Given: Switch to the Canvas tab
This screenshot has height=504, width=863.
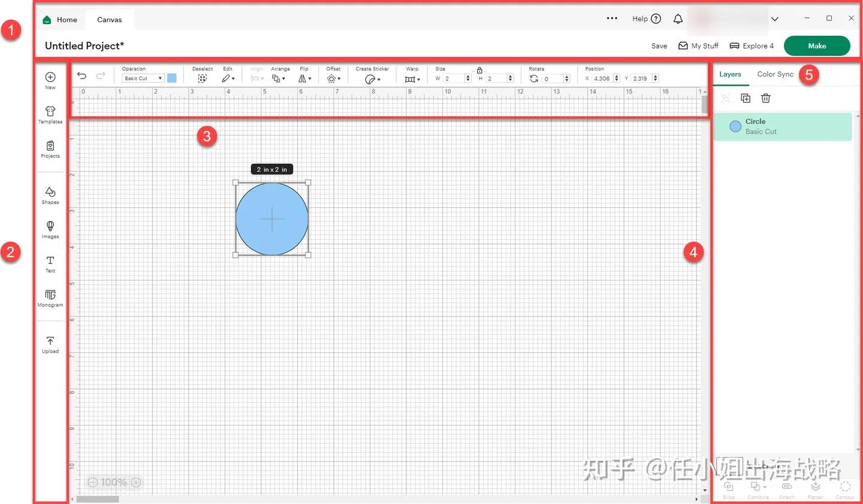Looking at the screenshot, I should pyautogui.click(x=110, y=19).
